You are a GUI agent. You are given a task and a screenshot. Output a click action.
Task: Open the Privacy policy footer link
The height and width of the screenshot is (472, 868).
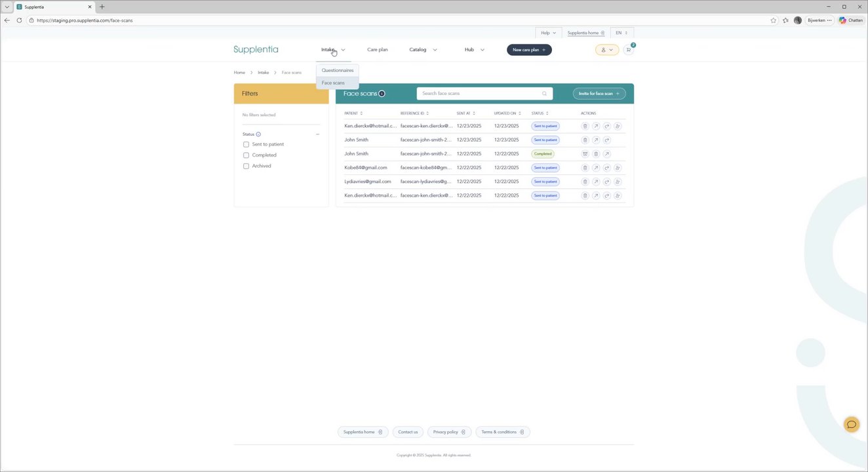click(449, 432)
